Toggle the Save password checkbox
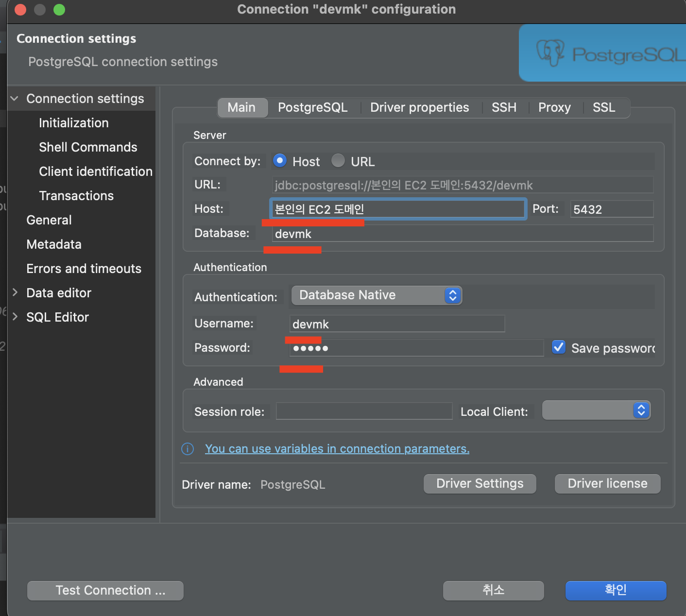 pyautogui.click(x=559, y=347)
